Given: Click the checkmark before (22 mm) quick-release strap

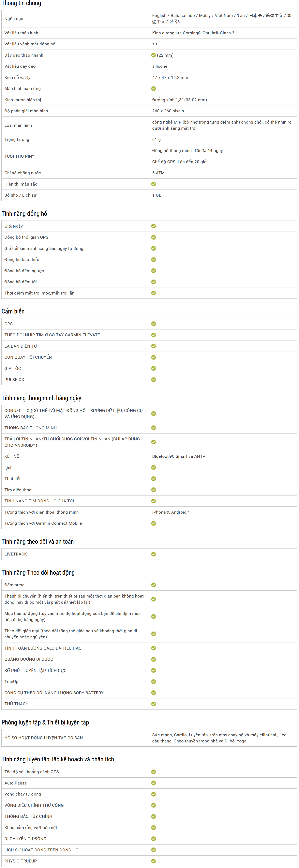Looking at the screenshot, I should click(154, 55).
